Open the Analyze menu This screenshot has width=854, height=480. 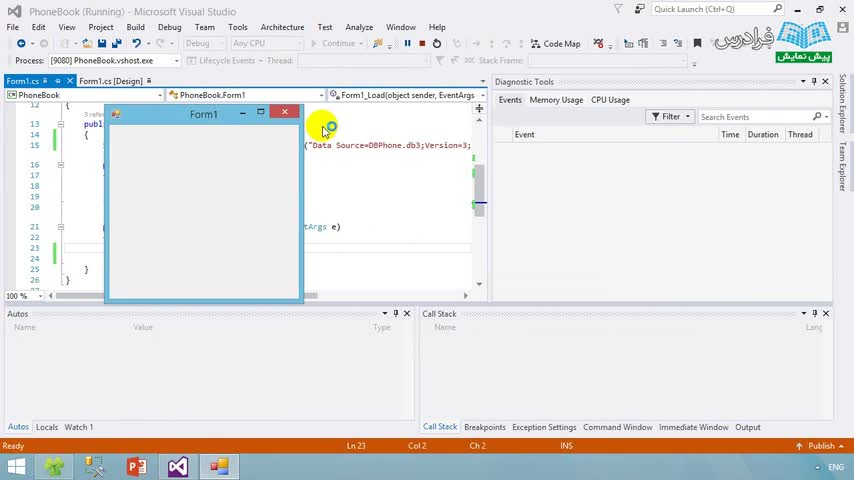click(359, 27)
